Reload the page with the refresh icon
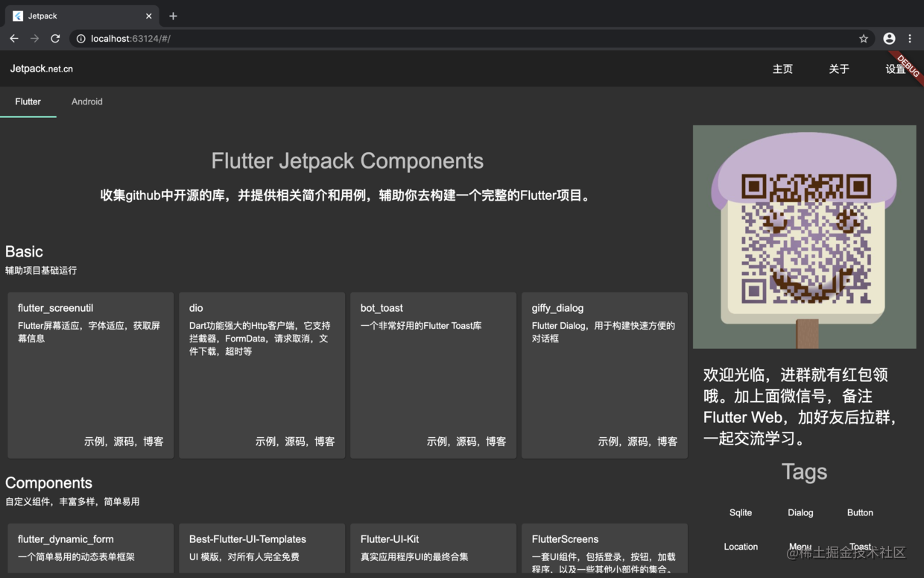The height and width of the screenshot is (578, 924). click(55, 39)
